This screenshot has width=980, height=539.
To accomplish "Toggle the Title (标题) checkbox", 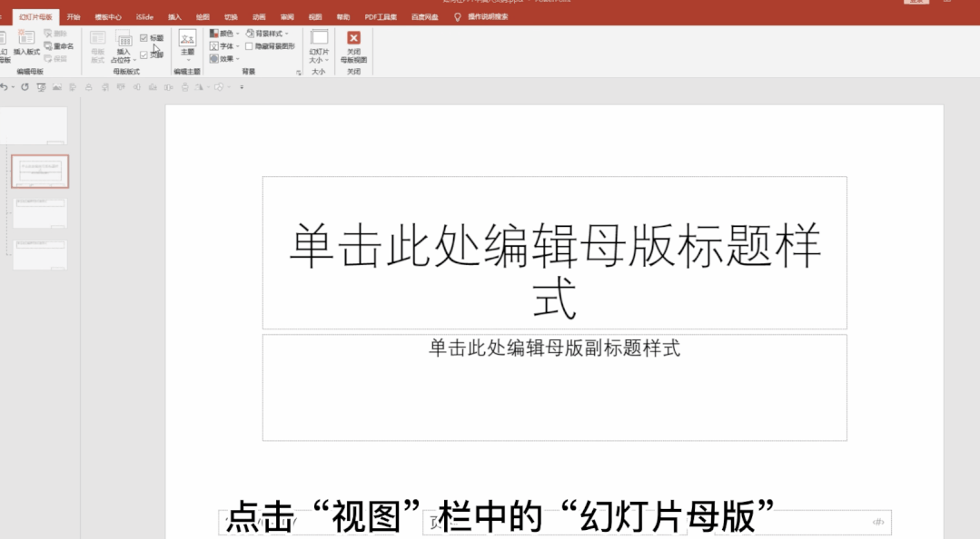I will click(x=143, y=37).
